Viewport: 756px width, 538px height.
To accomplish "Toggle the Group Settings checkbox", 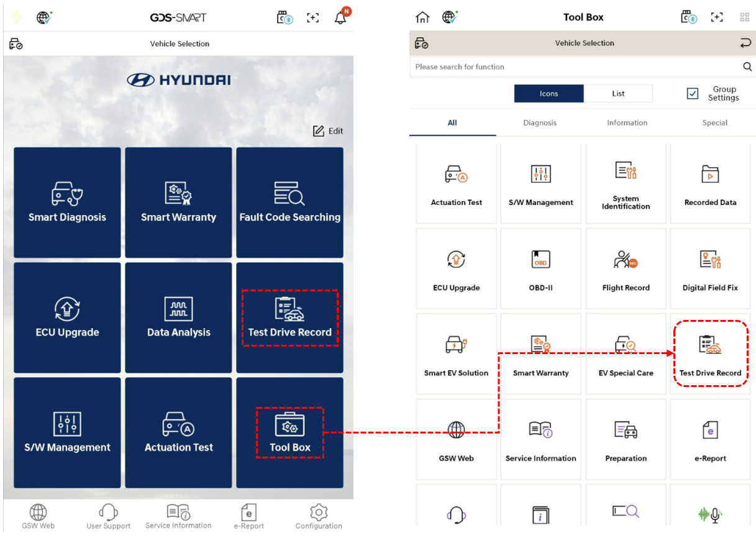I will tap(693, 94).
